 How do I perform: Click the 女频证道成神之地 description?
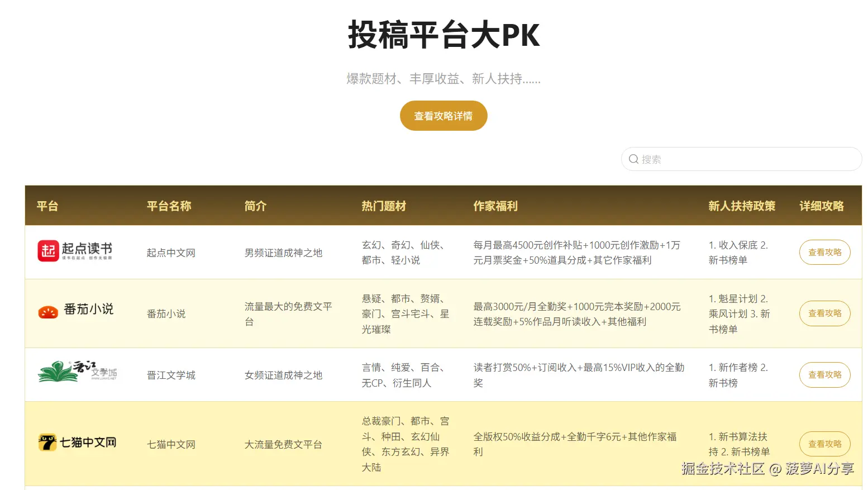click(x=283, y=375)
